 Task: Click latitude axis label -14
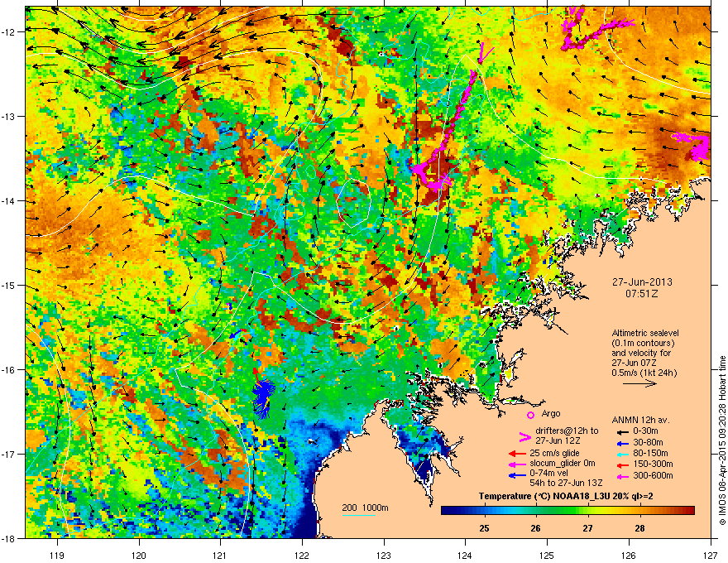coord(9,200)
